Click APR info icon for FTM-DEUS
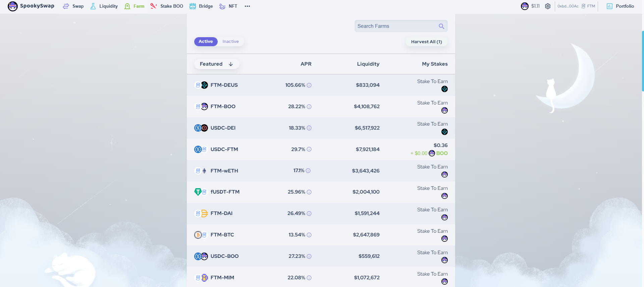644x287 pixels. (x=309, y=85)
